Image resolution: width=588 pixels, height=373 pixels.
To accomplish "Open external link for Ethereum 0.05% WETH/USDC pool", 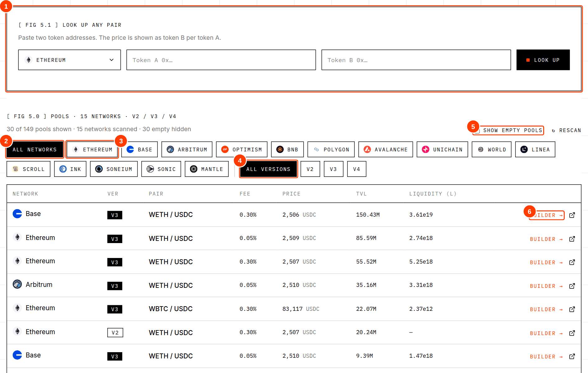I will (x=572, y=239).
